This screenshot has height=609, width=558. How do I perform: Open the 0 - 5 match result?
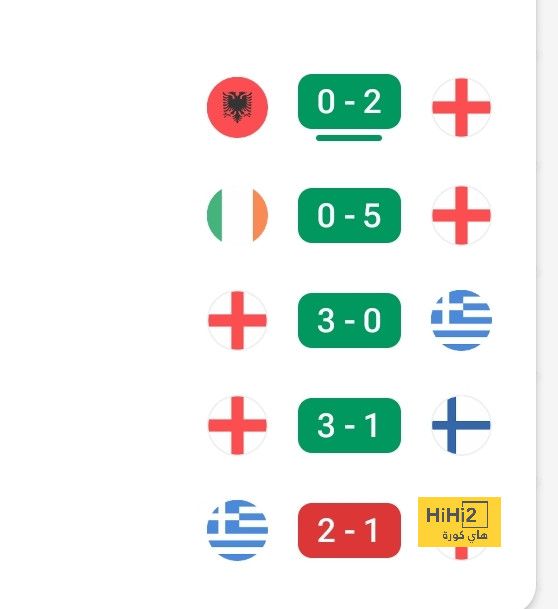[x=349, y=215]
